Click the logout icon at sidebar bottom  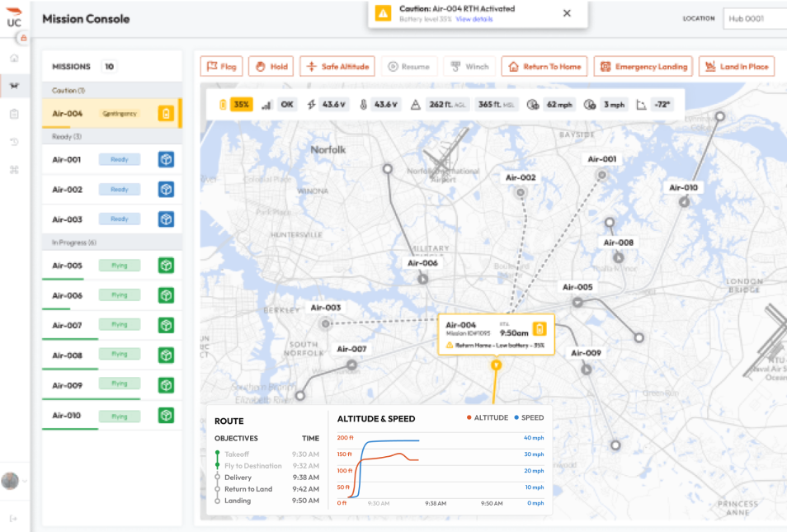tap(14, 518)
